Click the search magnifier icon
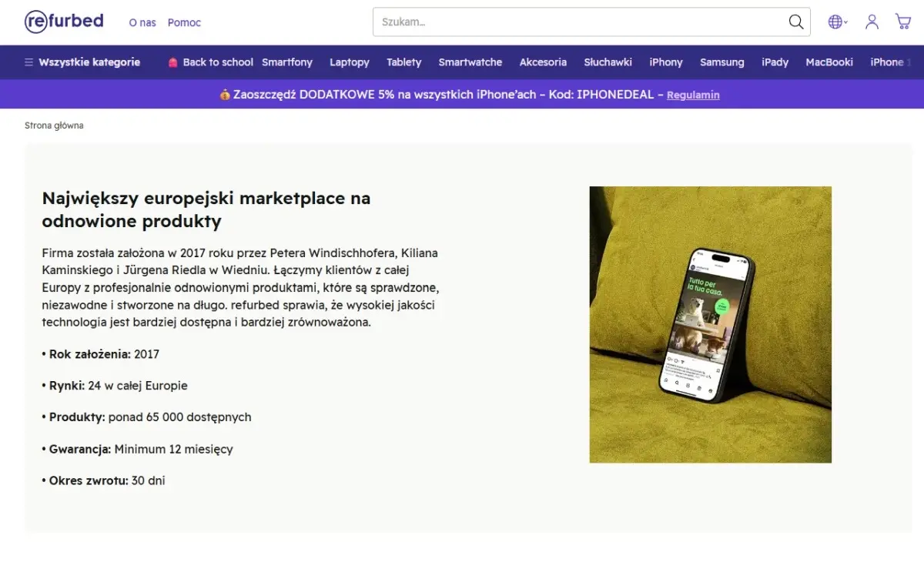 tap(796, 22)
